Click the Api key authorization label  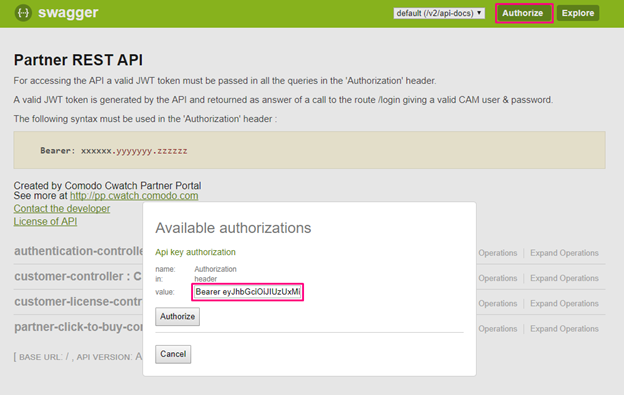(x=195, y=252)
